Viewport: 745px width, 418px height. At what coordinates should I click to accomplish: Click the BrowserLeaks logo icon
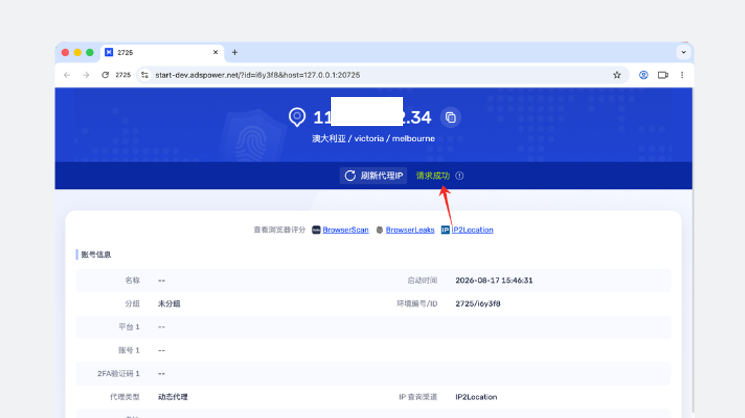[380, 230]
